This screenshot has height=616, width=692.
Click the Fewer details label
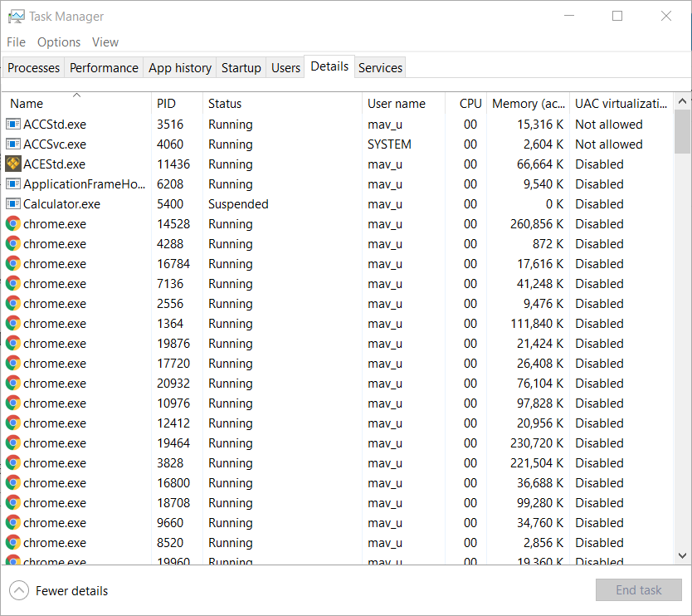click(71, 591)
